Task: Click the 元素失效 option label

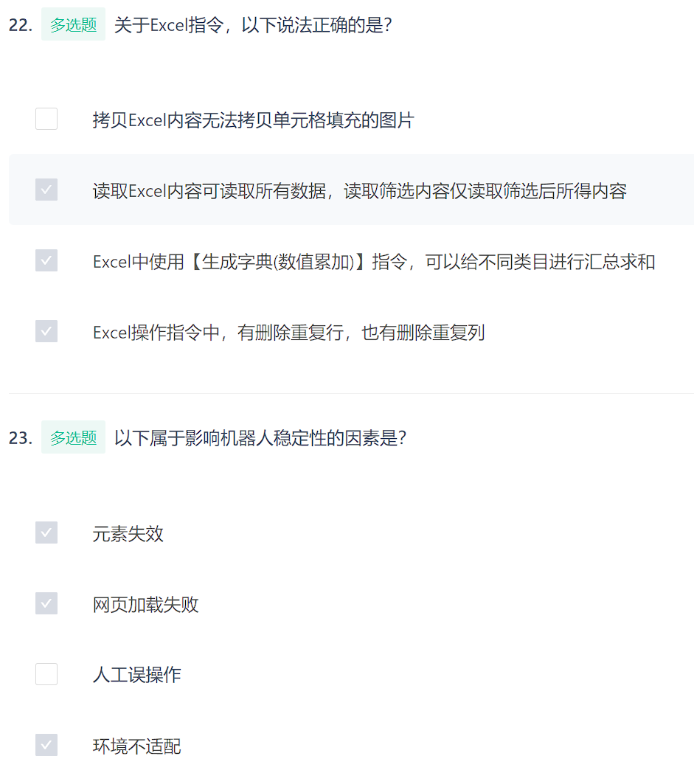Action: click(128, 534)
